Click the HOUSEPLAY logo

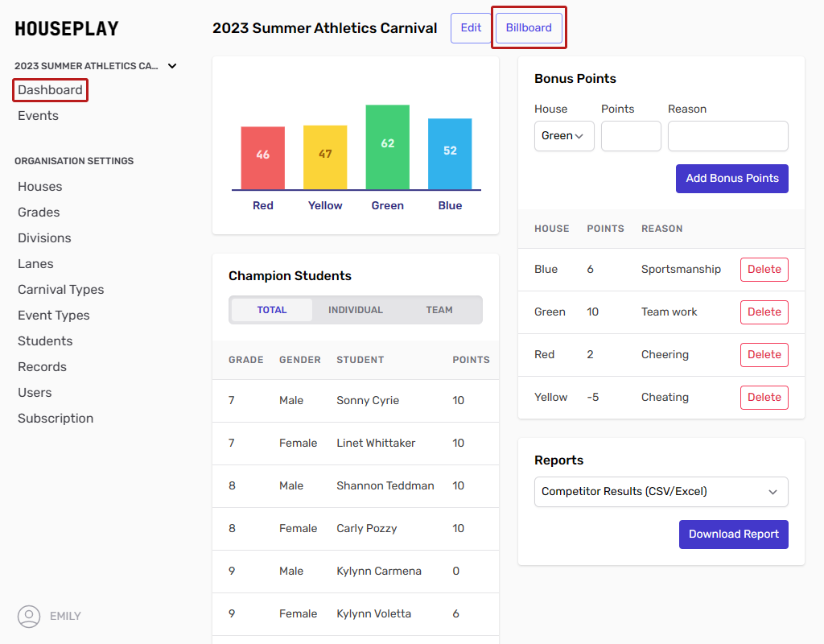[x=67, y=29]
